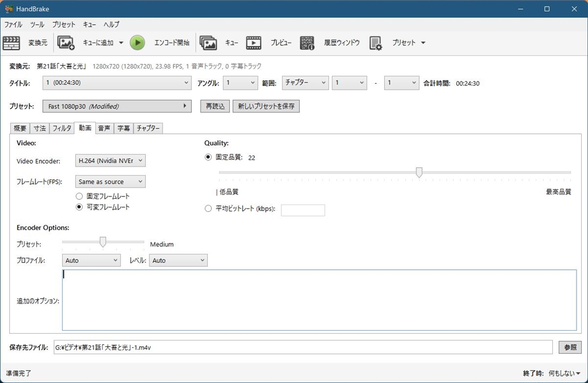
Task: Expand the キューに追加 dropdown arrow
Action: click(x=121, y=42)
